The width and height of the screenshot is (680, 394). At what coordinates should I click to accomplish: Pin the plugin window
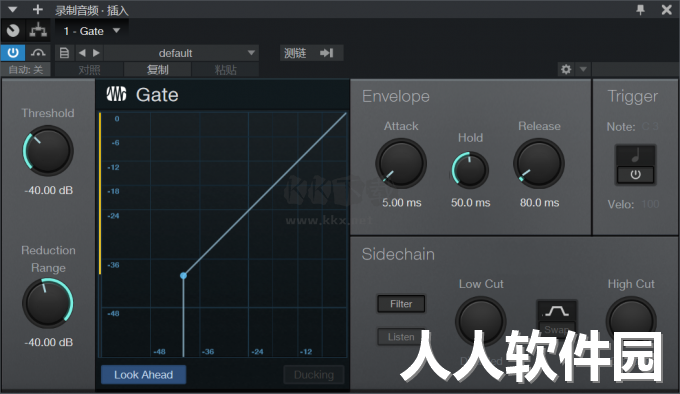[x=640, y=10]
